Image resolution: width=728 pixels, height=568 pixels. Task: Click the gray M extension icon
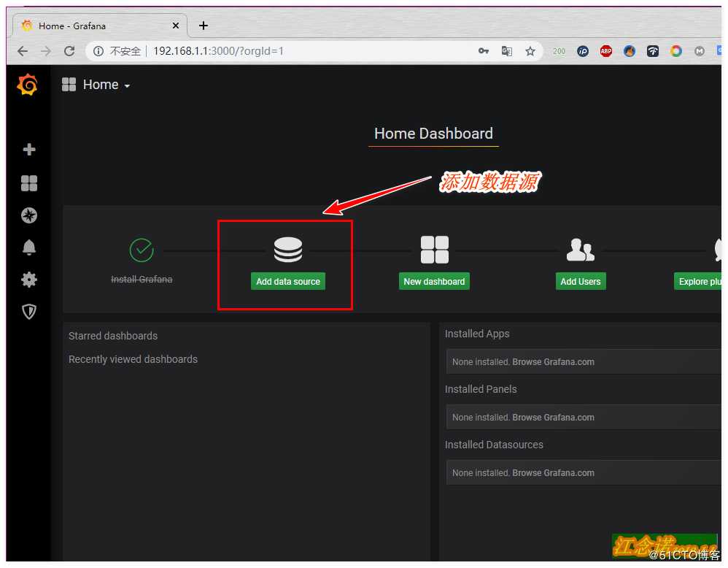[700, 51]
